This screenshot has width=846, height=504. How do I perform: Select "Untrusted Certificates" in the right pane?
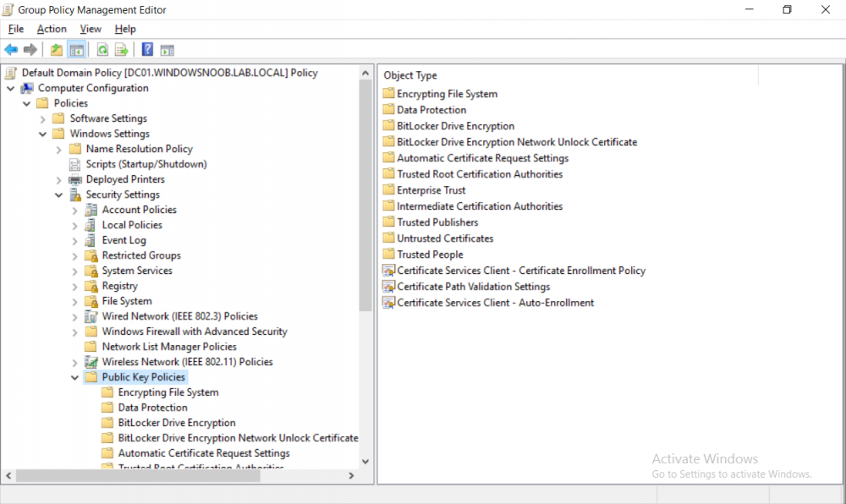(x=445, y=238)
